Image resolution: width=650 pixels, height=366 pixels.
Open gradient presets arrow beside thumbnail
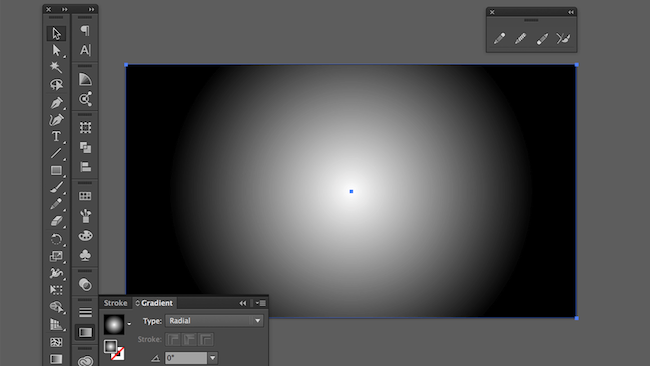click(x=129, y=324)
